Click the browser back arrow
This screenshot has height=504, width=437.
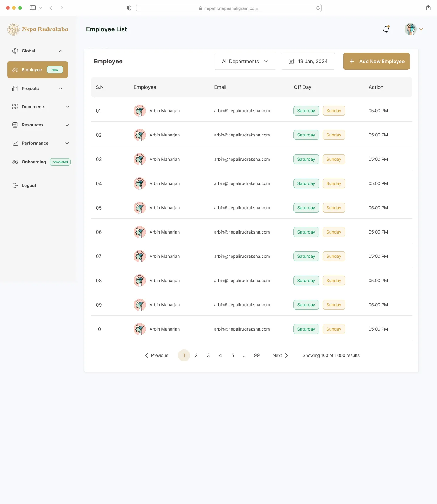point(51,8)
